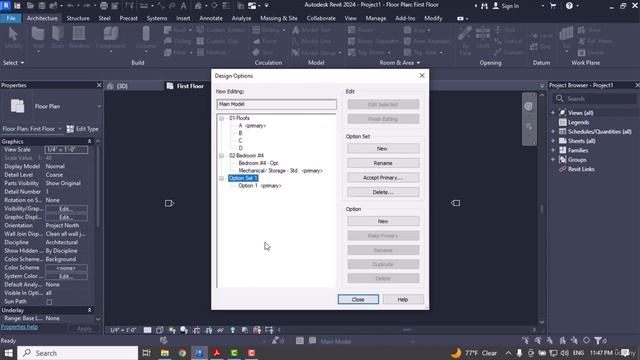Open the Help question mark icon

coord(569,6)
